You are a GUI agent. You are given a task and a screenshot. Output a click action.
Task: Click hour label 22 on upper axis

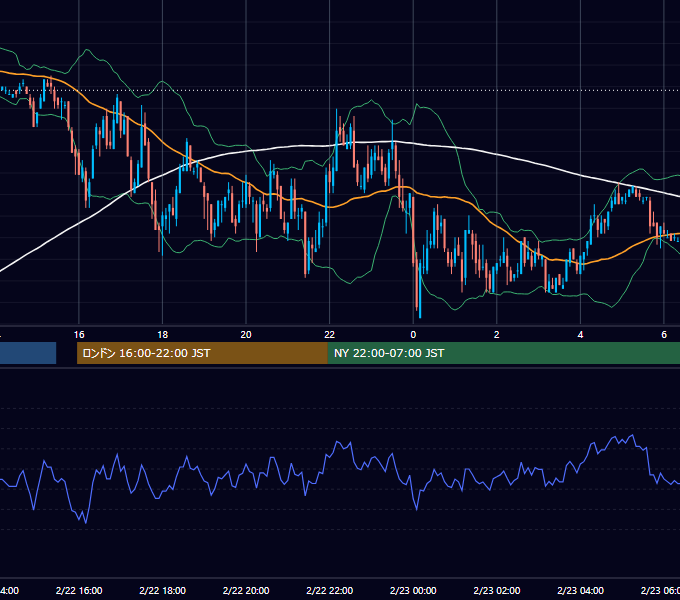330,335
